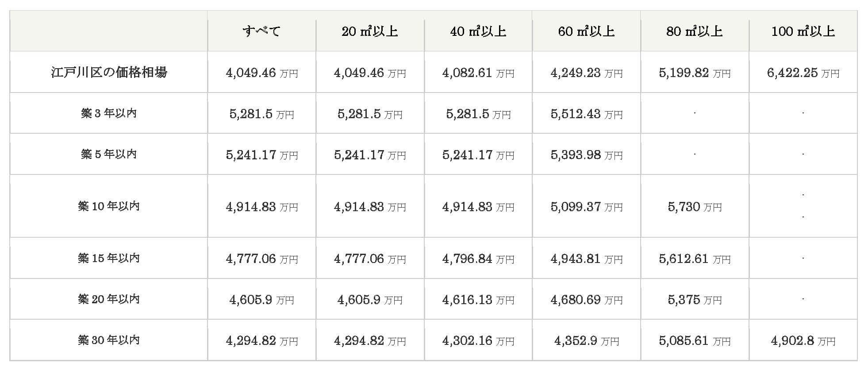Click the 築 20 年以内 row label
The image size is (868, 375).
pos(109,299)
